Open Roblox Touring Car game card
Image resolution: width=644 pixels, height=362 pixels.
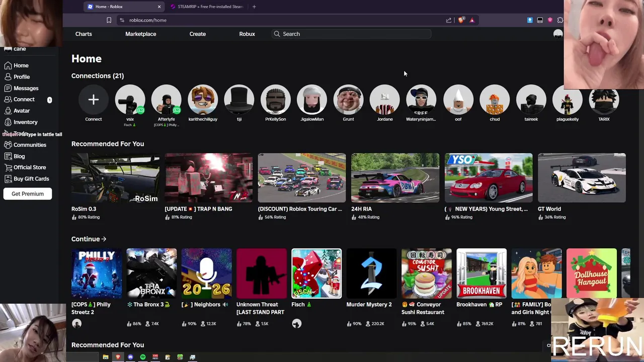(x=302, y=178)
